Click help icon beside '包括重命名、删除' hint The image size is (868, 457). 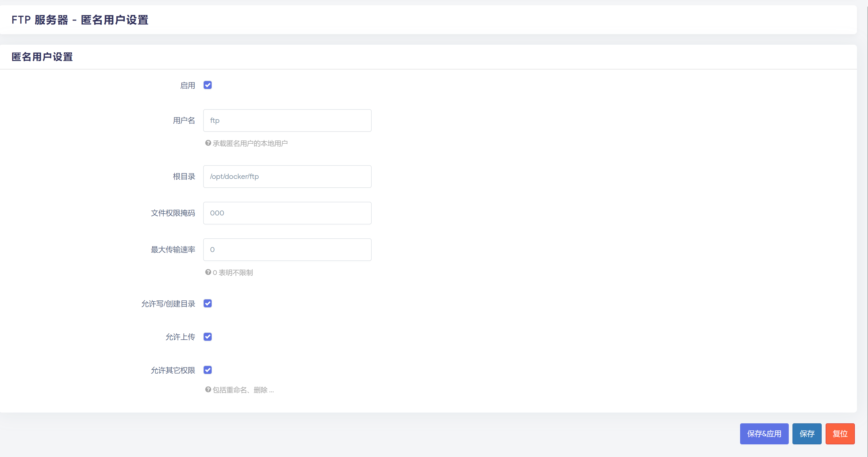click(208, 390)
